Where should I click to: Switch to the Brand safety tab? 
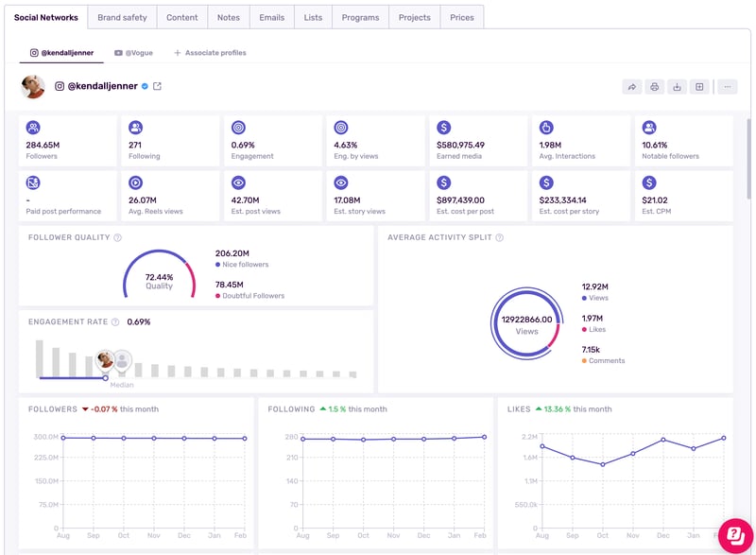click(x=122, y=17)
